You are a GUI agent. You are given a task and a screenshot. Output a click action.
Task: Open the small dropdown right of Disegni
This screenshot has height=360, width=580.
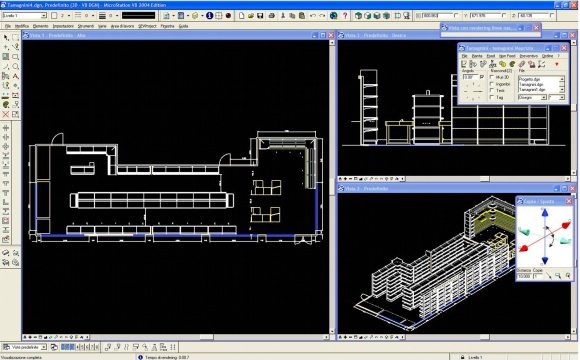point(562,97)
